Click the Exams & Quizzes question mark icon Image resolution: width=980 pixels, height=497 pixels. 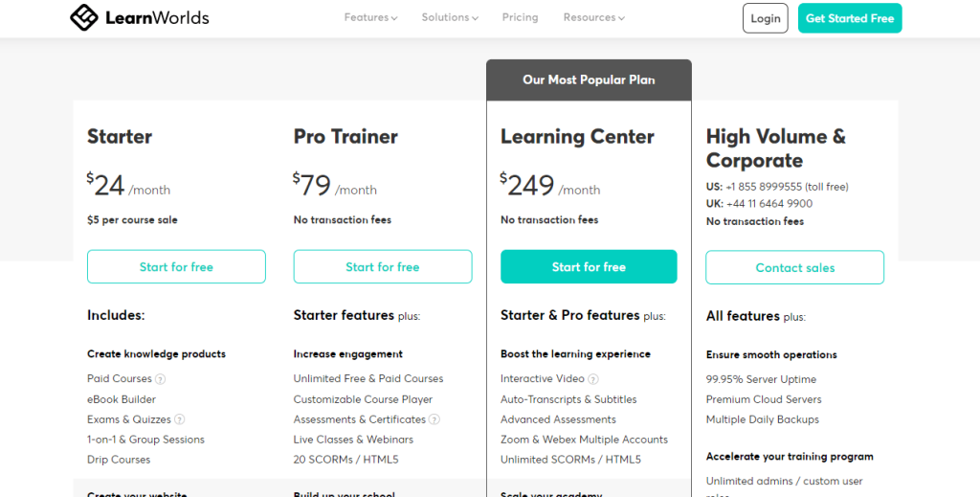pyautogui.click(x=179, y=419)
